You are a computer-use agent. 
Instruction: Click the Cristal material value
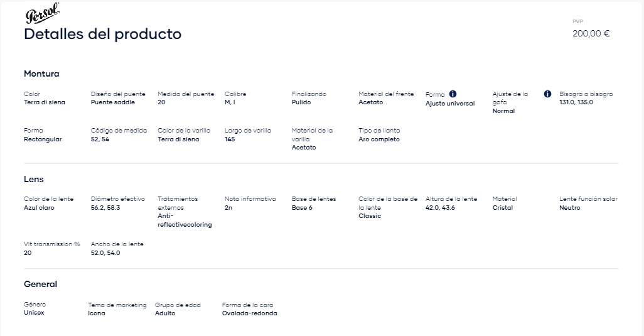coord(503,208)
